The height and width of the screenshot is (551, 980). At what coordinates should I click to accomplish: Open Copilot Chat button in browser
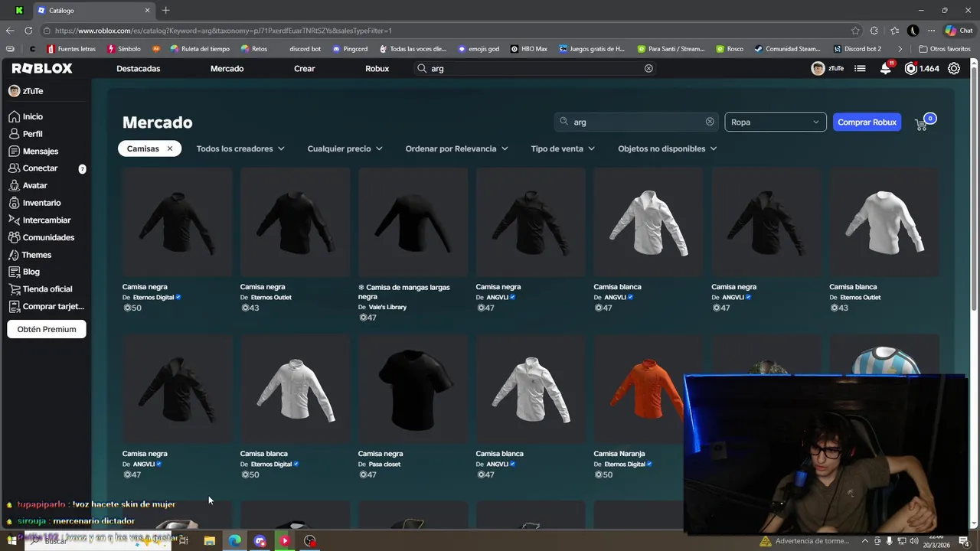click(959, 31)
